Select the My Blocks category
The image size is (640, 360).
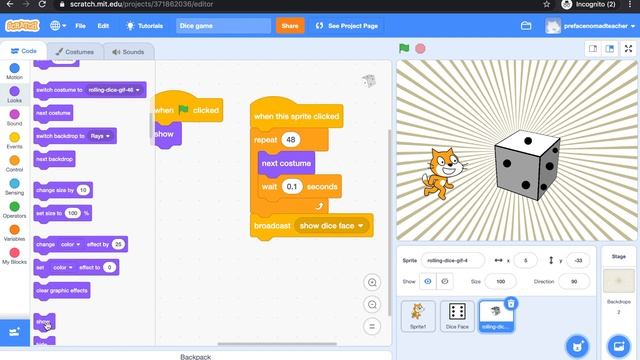pos(14,256)
